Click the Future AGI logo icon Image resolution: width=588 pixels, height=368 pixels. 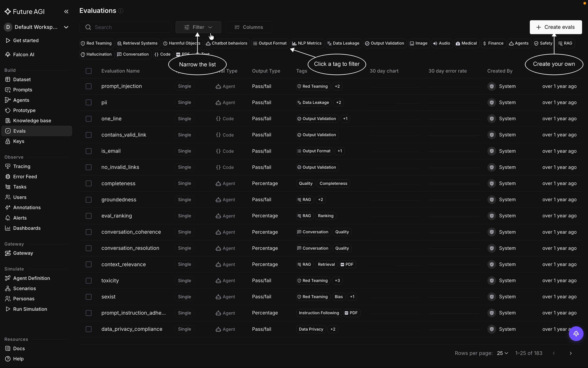click(8, 11)
